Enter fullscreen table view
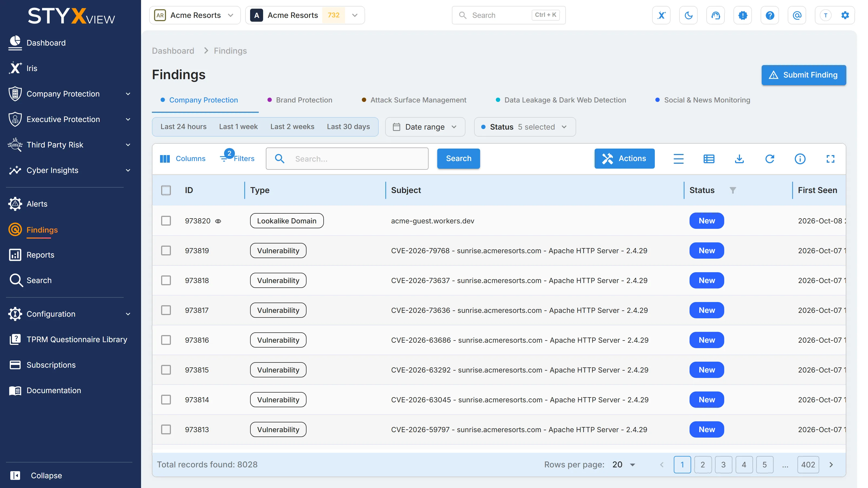The image size is (868, 488). 831,159
